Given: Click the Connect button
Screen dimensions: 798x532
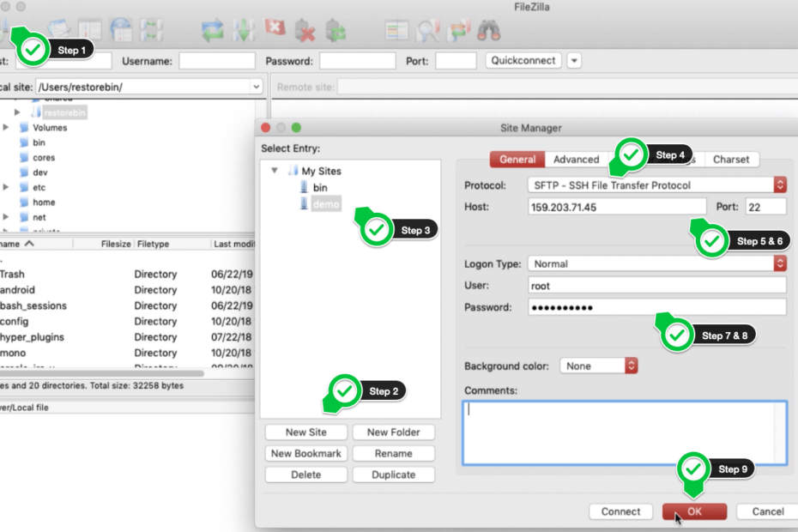Looking at the screenshot, I should [x=620, y=511].
